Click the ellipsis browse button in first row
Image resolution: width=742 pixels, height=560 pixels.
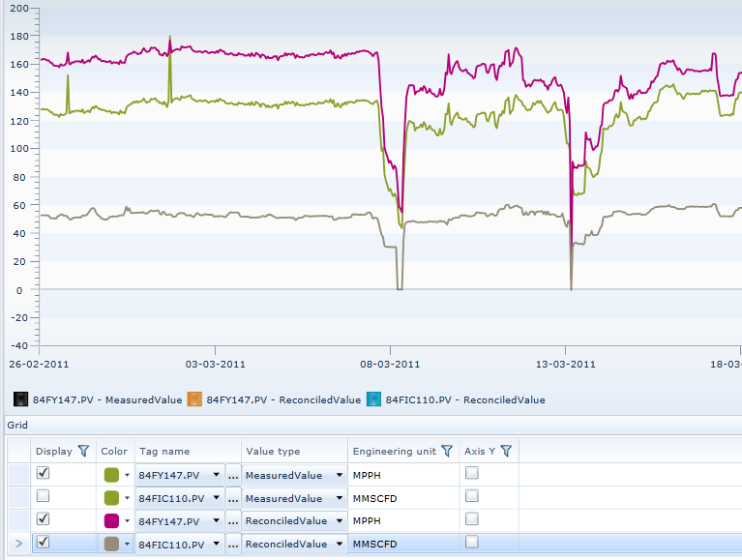click(233, 475)
